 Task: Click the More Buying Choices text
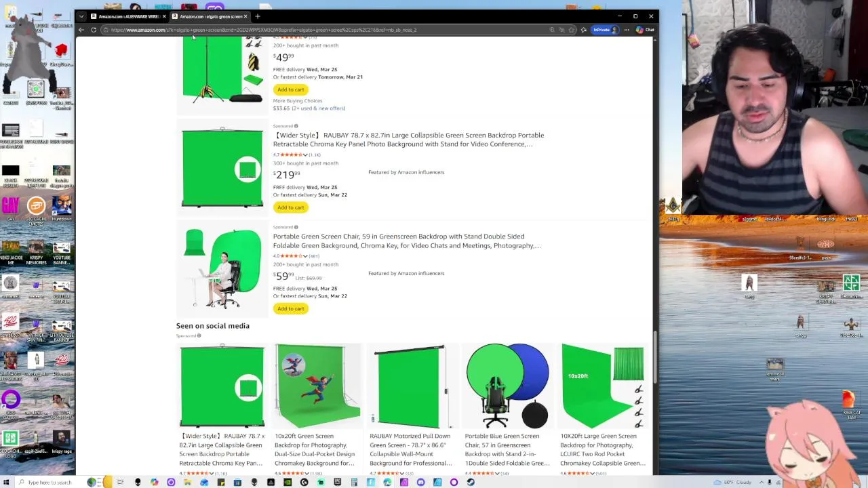(x=298, y=101)
